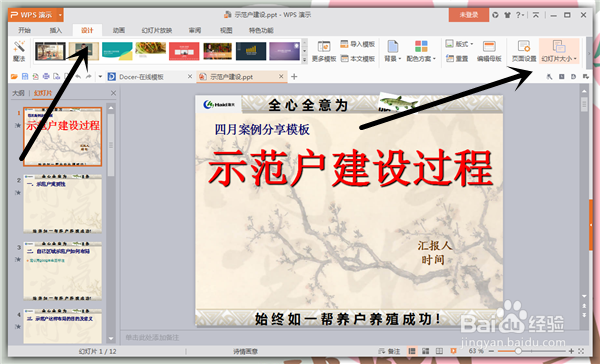The image size is (600, 364).
Task: Apply the teal and yellow template thumbnail
Action: (x=117, y=51)
